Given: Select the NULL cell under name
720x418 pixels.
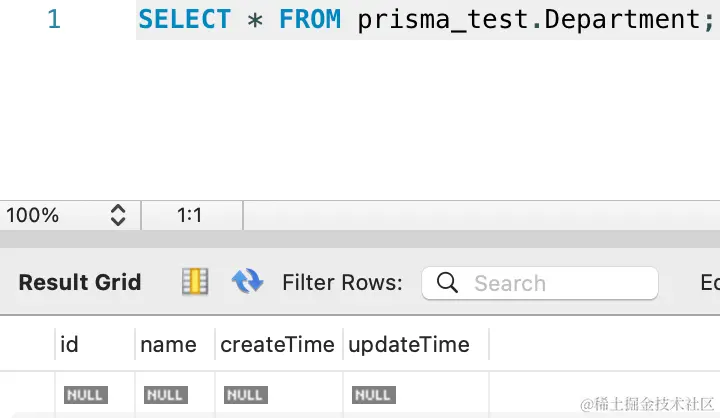Looking at the screenshot, I should point(165,395).
